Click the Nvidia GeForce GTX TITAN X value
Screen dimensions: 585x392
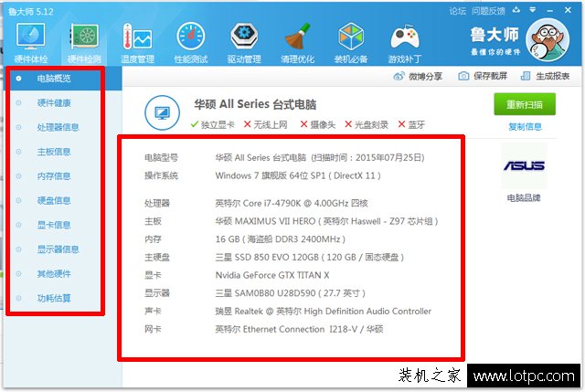(x=272, y=275)
